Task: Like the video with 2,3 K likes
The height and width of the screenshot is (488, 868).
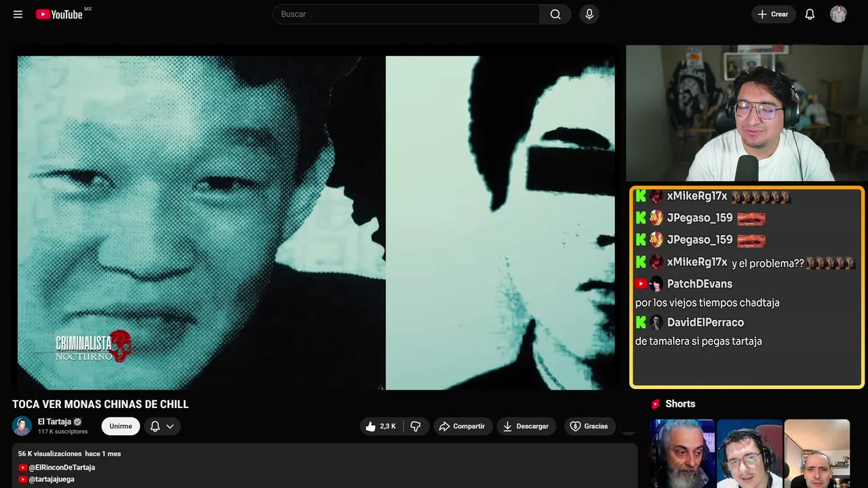Action: coord(381,426)
